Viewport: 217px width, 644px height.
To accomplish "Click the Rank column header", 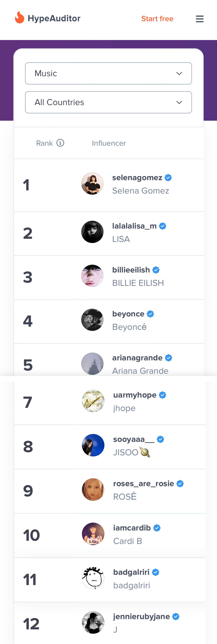I will tap(45, 143).
